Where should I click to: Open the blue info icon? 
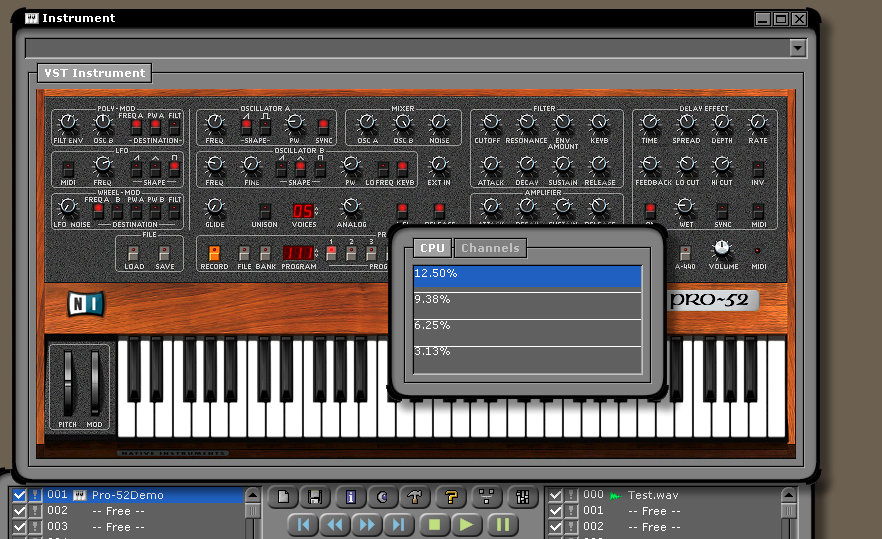350,497
